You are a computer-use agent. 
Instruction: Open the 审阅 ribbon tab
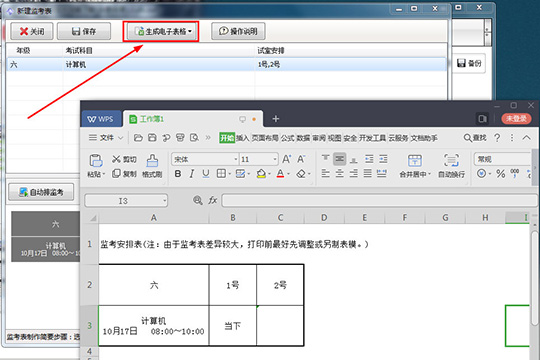pos(319,138)
